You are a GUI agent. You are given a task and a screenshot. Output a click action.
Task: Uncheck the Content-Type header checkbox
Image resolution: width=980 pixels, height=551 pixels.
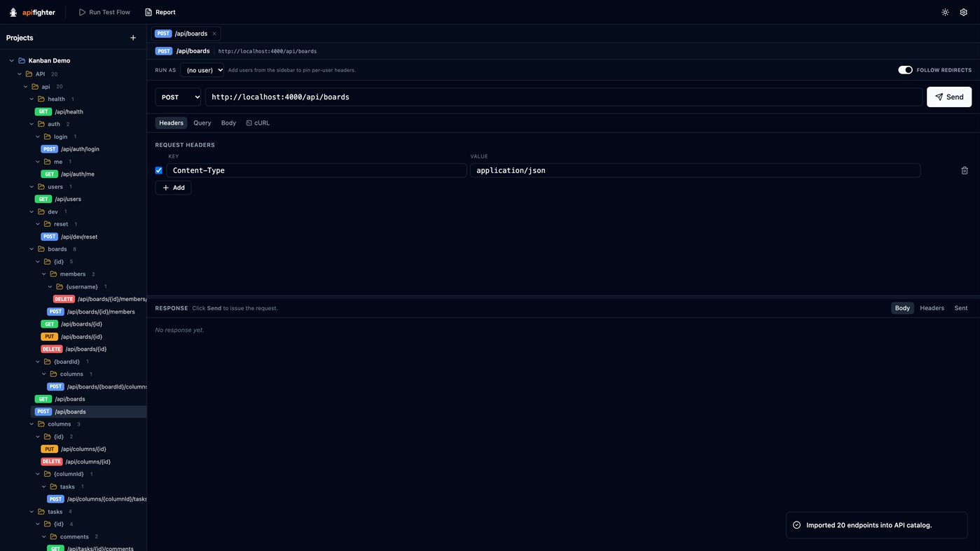point(159,170)
